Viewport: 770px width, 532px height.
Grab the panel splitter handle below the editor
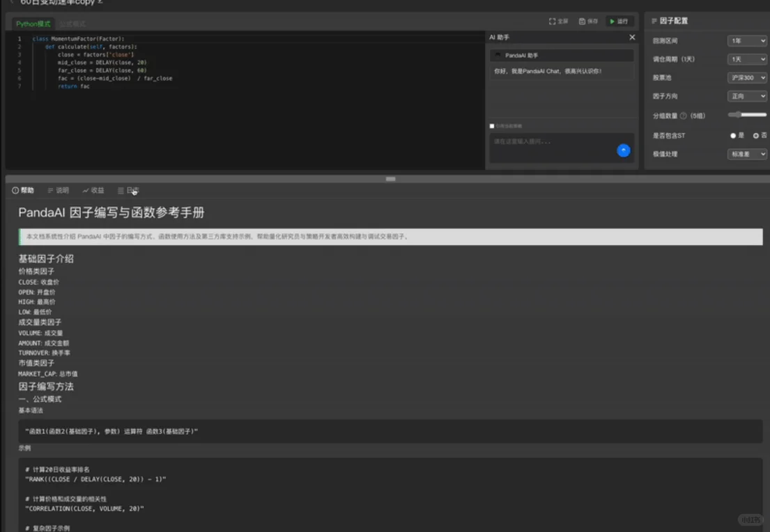coord(390,179)
